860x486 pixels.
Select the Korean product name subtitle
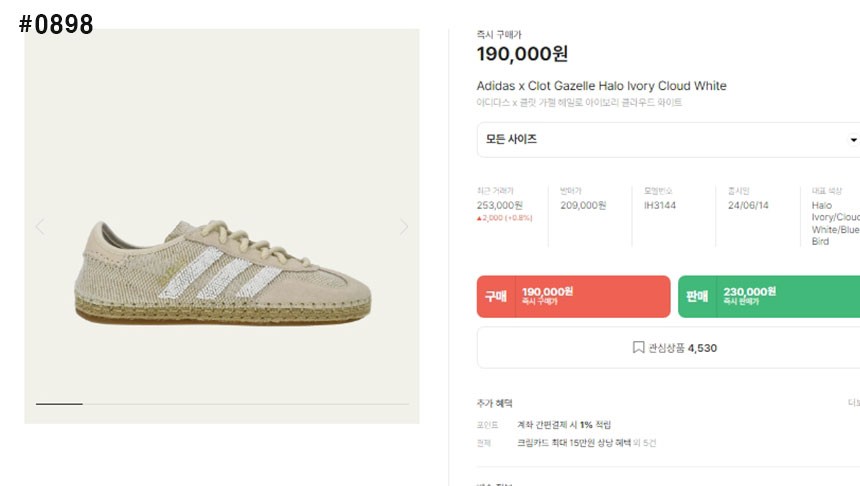(579, 103)
